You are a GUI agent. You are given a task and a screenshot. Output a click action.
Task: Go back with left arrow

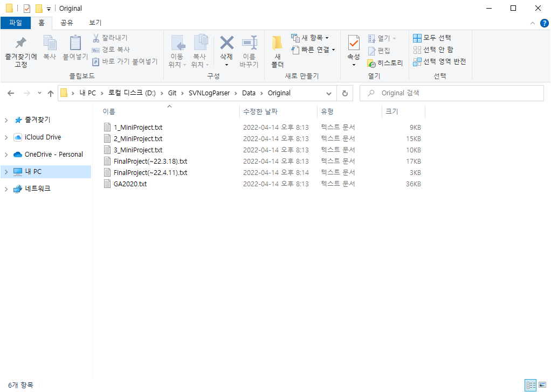click(x=11, y=93)
